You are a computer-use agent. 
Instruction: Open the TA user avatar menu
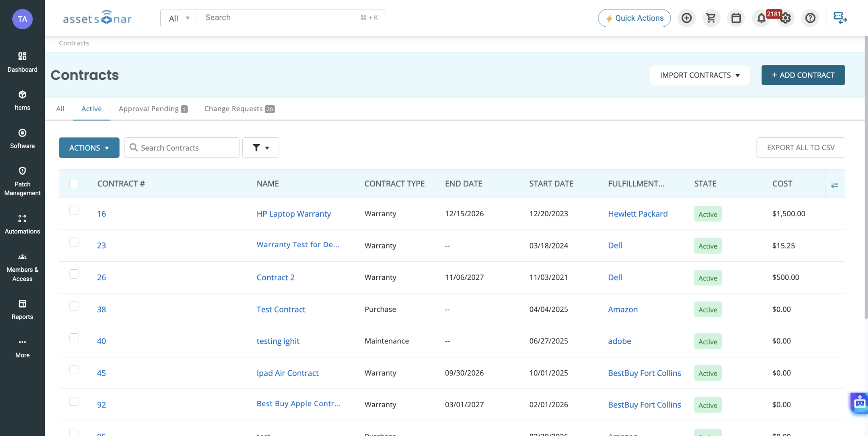point(22,19)
